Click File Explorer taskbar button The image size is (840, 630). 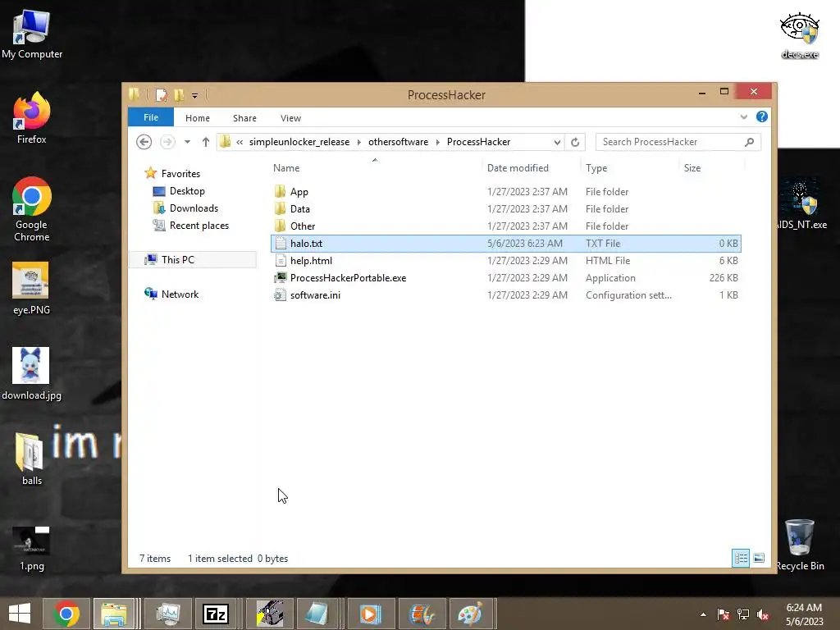(114, 614)
